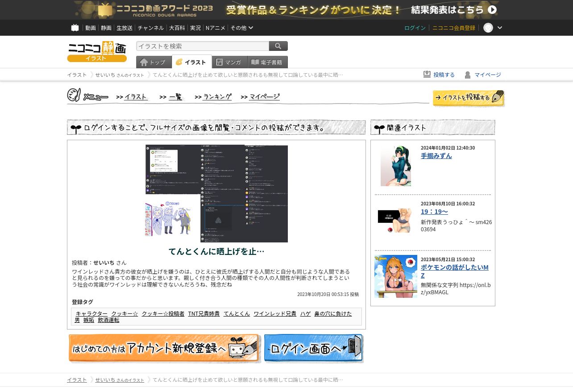This screenshot has width=573, height=392.
Task: Open the main illustration image
Action: [216, 193]
